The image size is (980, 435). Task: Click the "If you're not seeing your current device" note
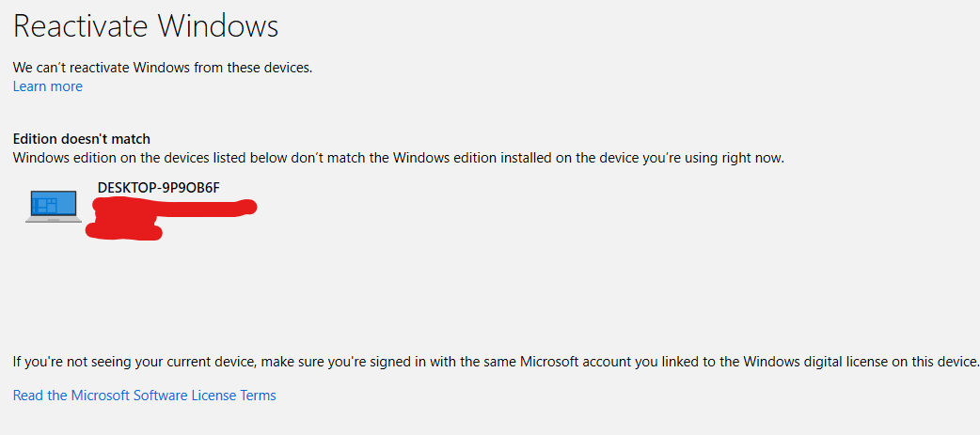click(x=495, y=362)
